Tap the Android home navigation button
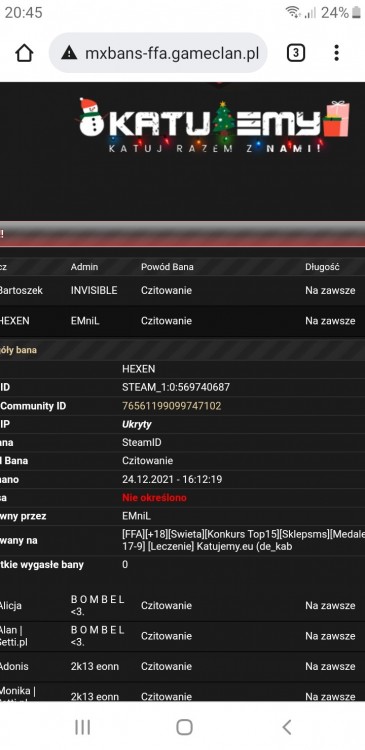365x750 pixels. tap(184, 727)
